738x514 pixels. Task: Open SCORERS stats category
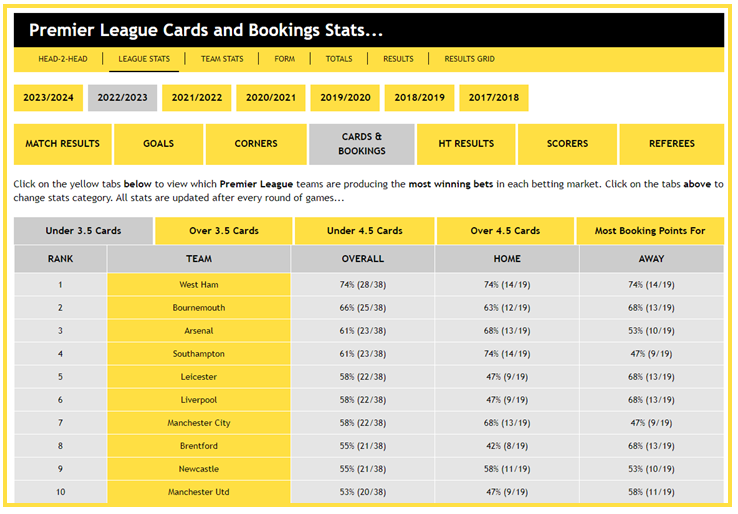567,144
